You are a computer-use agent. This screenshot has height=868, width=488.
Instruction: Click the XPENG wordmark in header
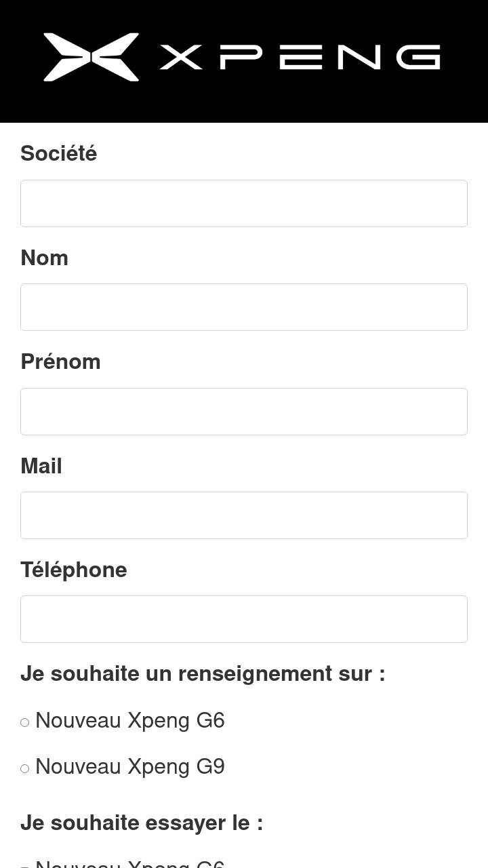[x=300, y=57]
